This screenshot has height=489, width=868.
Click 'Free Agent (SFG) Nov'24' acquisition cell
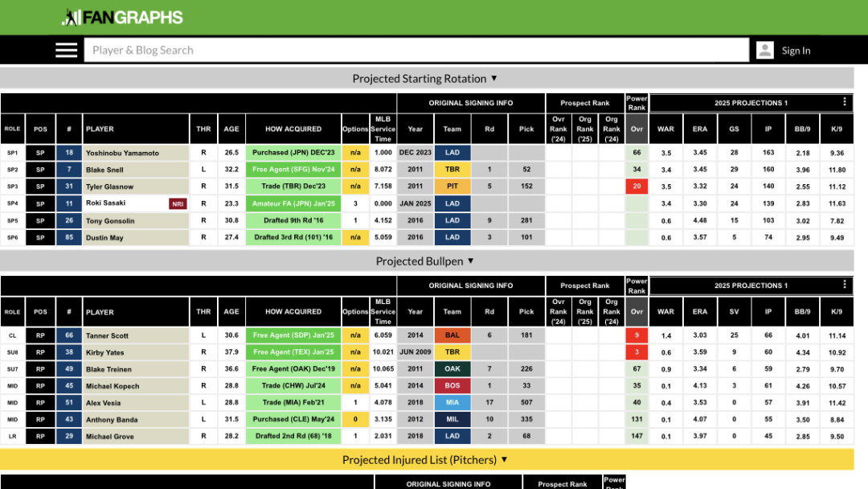293,170
